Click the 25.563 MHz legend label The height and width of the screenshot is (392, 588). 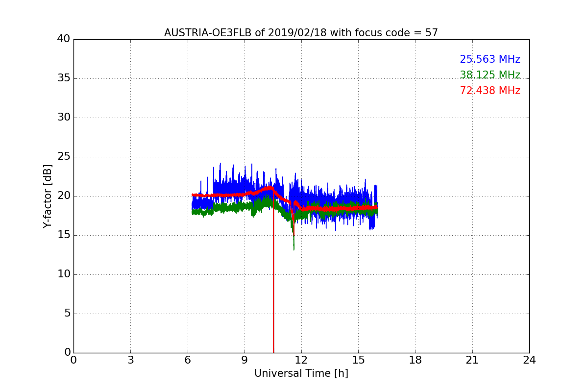490,59
